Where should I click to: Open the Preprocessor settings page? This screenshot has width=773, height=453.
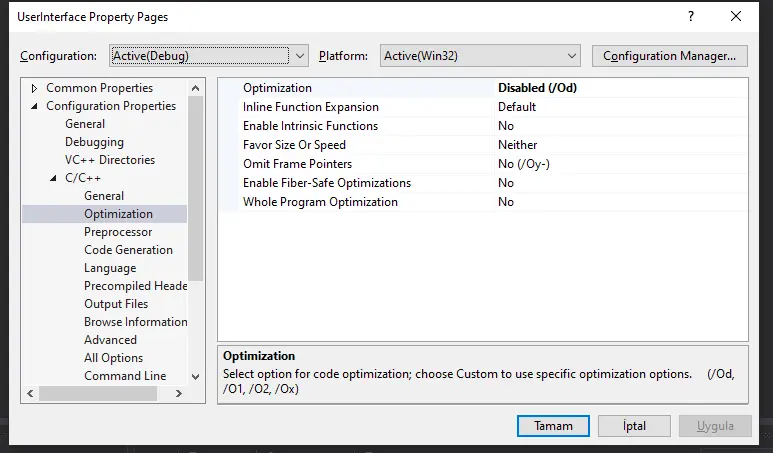click(118, 232)
